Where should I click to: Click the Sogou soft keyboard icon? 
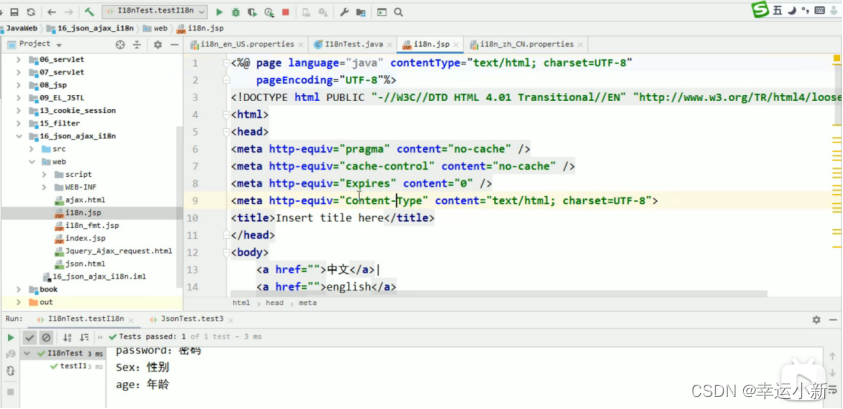tap(820, 10)
